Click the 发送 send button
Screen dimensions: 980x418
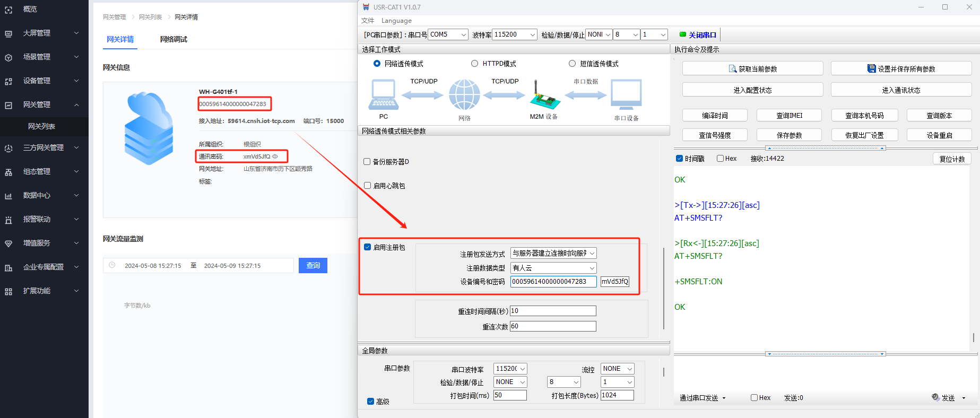tap(943, 398)
